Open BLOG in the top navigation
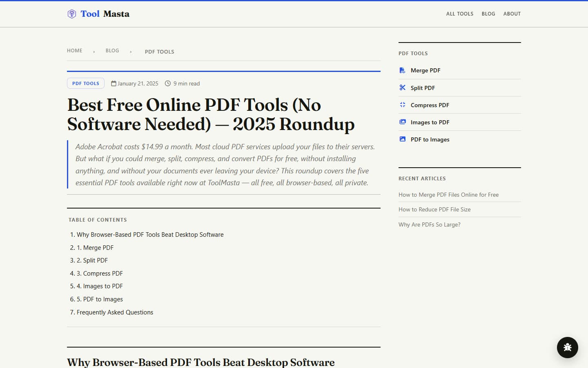 coord(488,14)
